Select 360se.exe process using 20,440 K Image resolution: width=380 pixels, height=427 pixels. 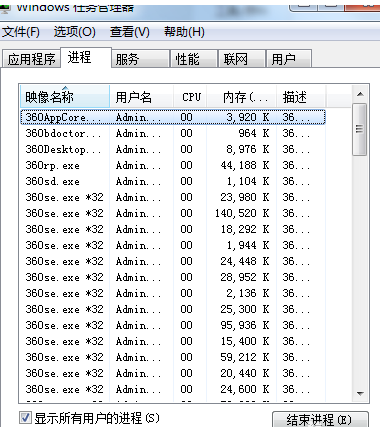coord(173,373)
